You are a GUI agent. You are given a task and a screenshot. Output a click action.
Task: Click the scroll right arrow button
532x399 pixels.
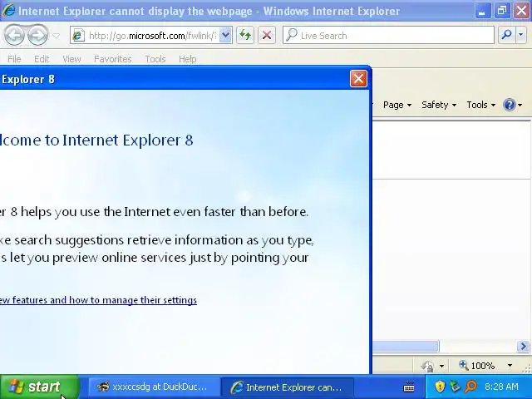[523, 346]
